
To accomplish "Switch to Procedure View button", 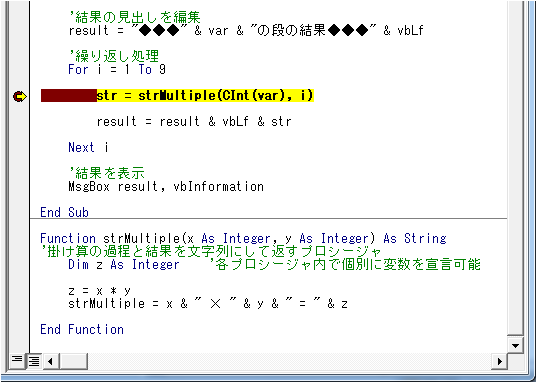I will click(16, 361).
